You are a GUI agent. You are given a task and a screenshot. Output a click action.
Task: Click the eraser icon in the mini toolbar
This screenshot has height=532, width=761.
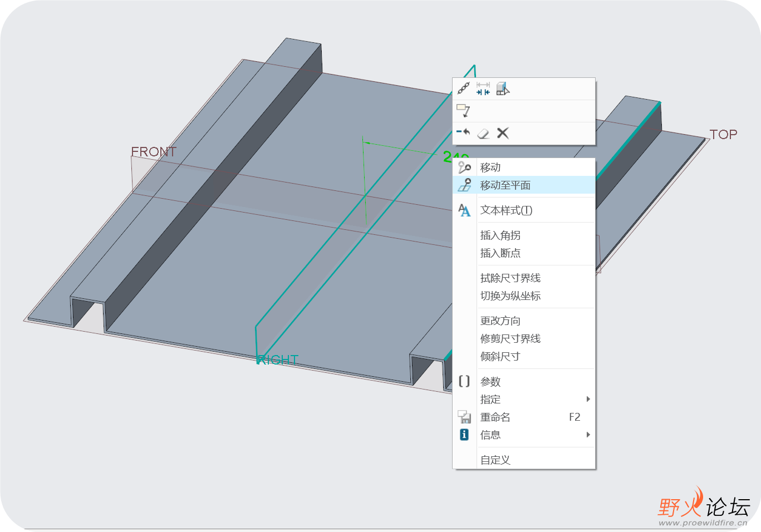483,133
